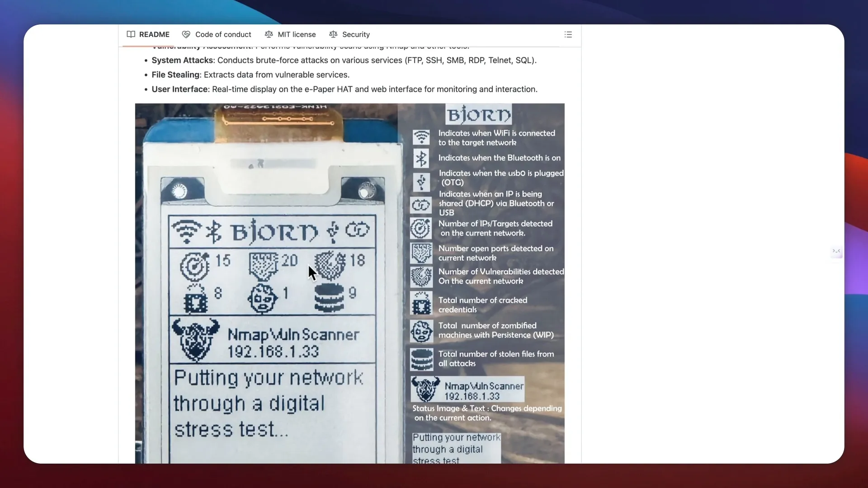Open the Bjorn e-Paper display image
This screenshot has height=488, width=868.
pos(350,283)
